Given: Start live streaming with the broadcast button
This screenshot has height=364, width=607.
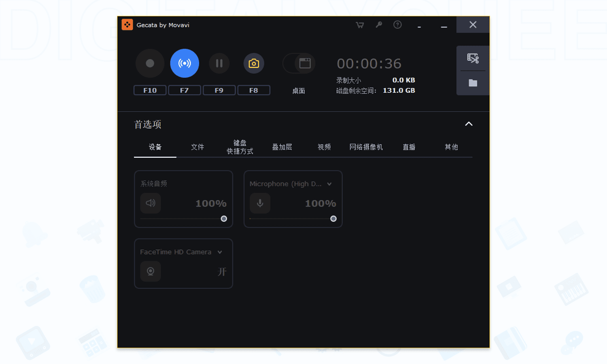Looking at the screenshot, I should point(185,63).
